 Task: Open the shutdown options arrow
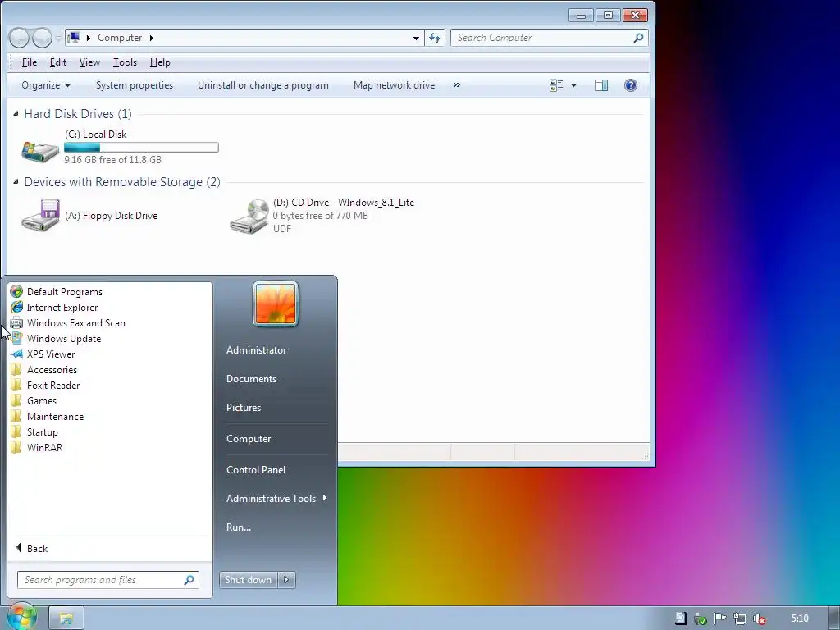286,580
